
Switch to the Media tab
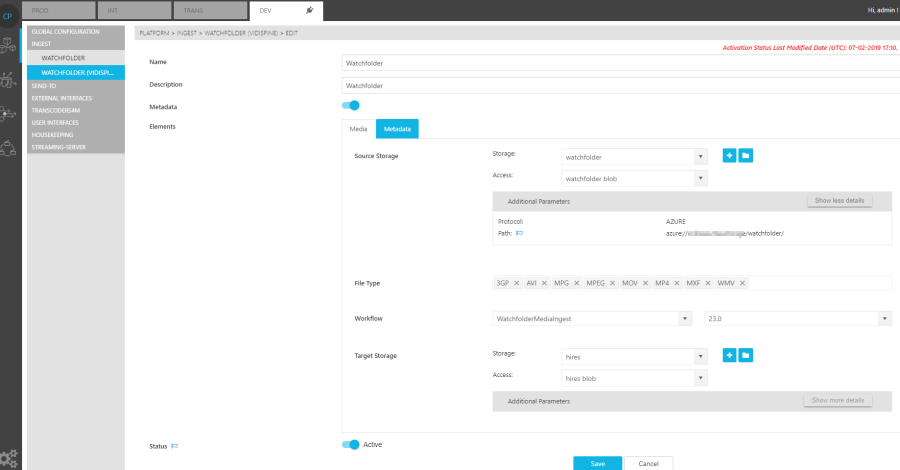tap(358, 129)
